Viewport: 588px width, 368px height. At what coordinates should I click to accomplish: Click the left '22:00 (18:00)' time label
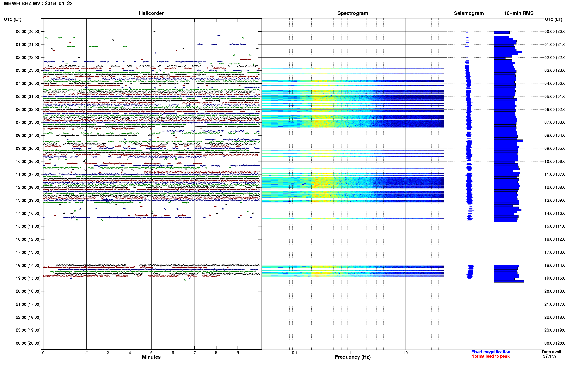point(28,317)
